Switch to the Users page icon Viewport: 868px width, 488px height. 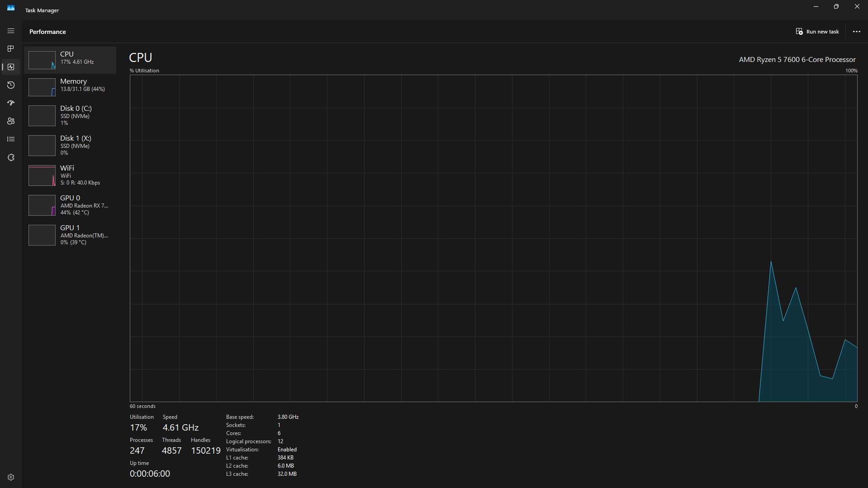[x=11, y=121]
